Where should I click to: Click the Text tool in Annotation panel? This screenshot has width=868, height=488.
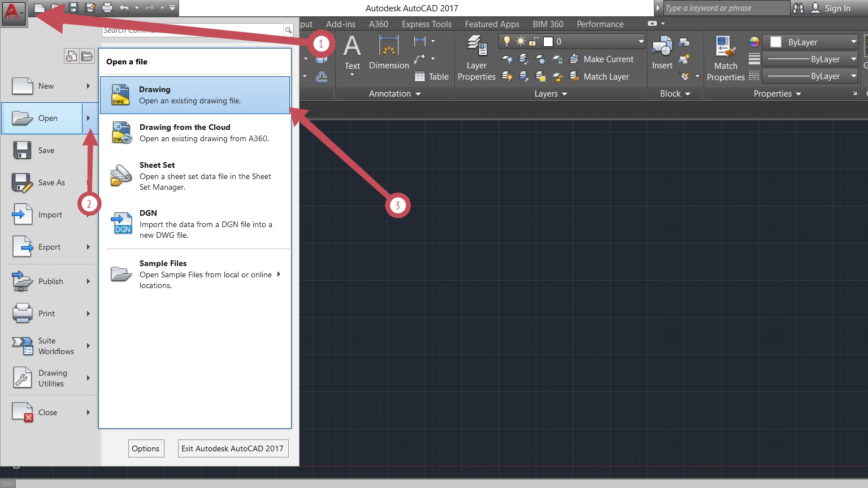point(352,54)
